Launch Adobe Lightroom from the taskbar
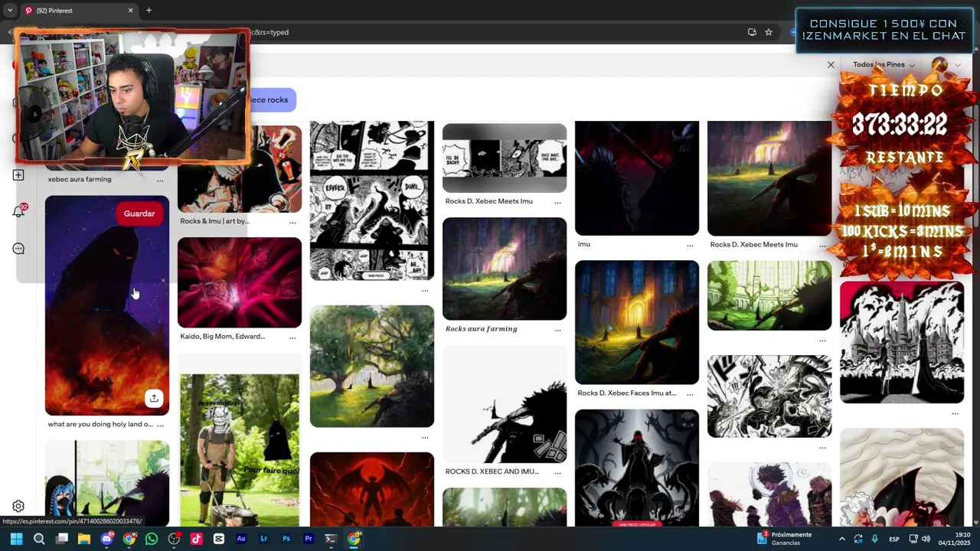 tap(264, 539)
